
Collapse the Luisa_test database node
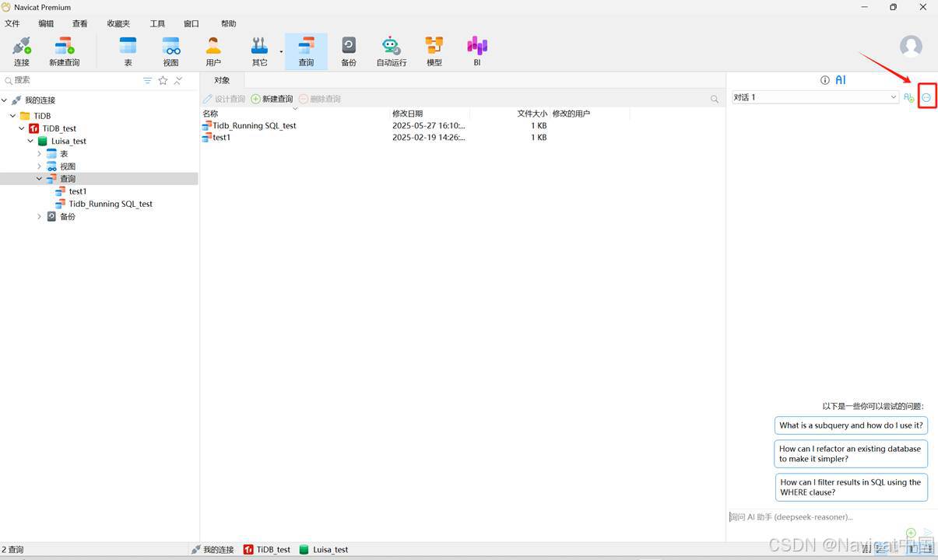[30, 141]
